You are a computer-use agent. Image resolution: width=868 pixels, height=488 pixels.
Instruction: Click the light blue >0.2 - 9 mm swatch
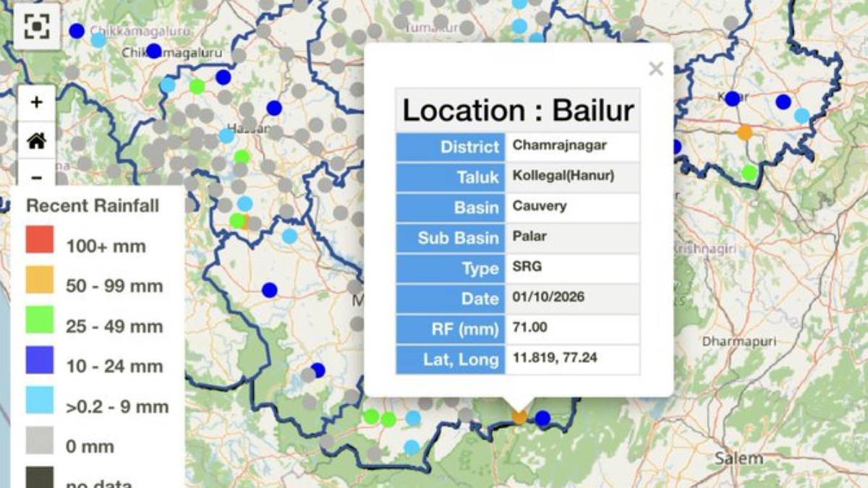coord(40,400)
